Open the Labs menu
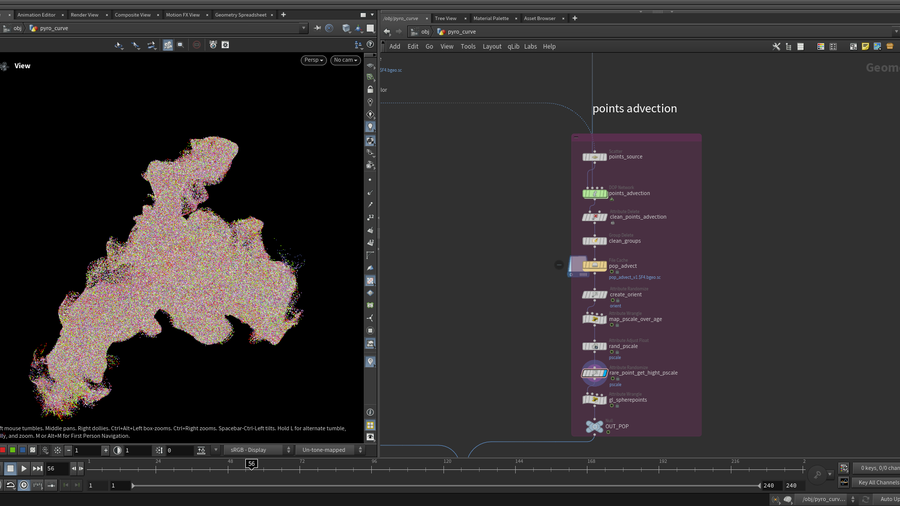Viewport: 900px width, 506px height. coord(530,46)
